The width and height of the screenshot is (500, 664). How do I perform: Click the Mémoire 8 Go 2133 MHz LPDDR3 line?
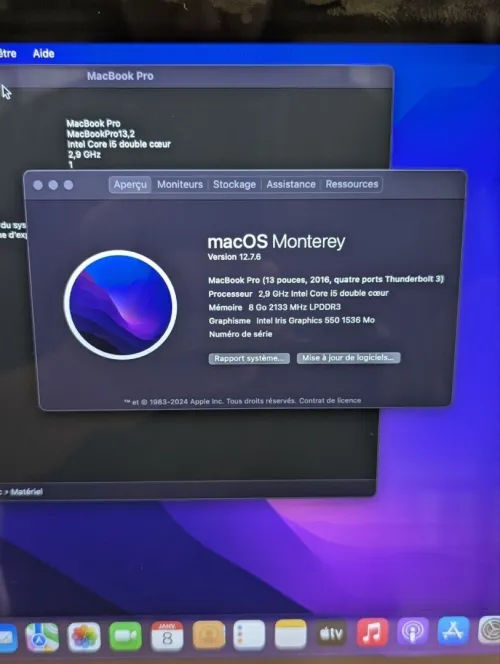(274, 307)
